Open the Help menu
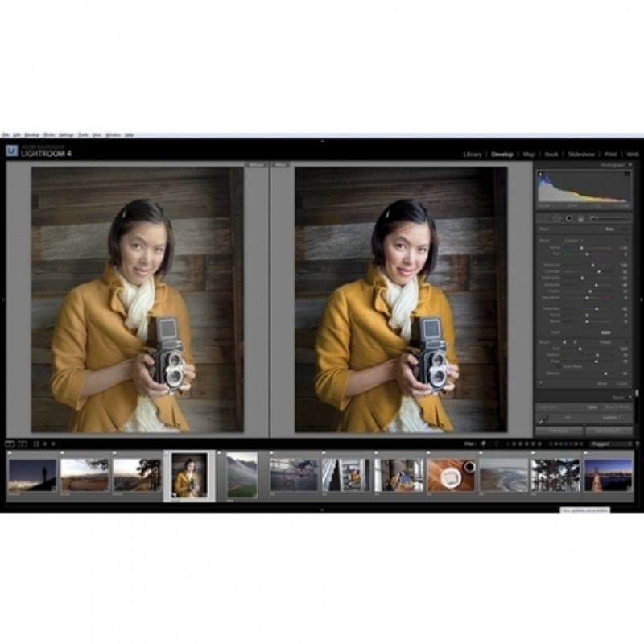Screen dimensions: 644x644 [129, 134]
